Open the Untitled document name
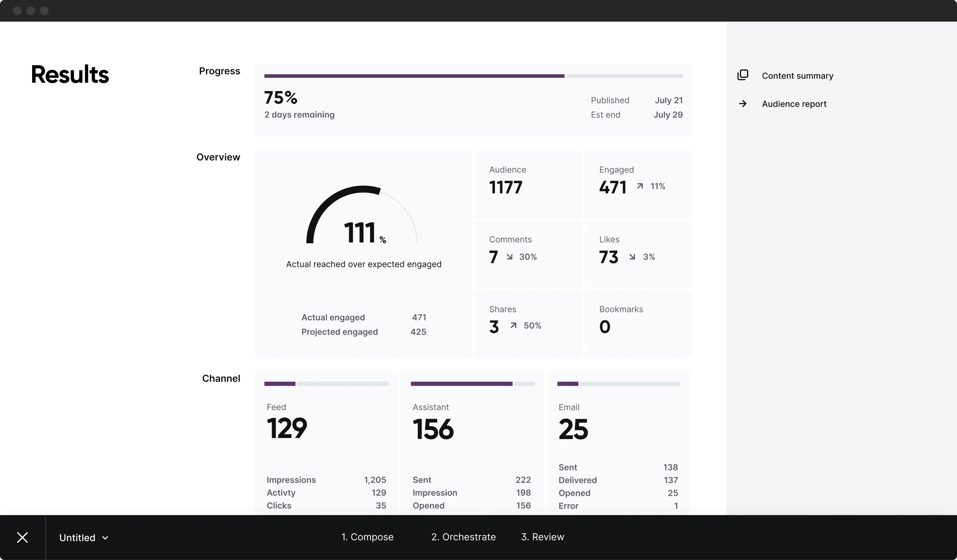Viewport: 957px width, 560px height. point(77,538)
